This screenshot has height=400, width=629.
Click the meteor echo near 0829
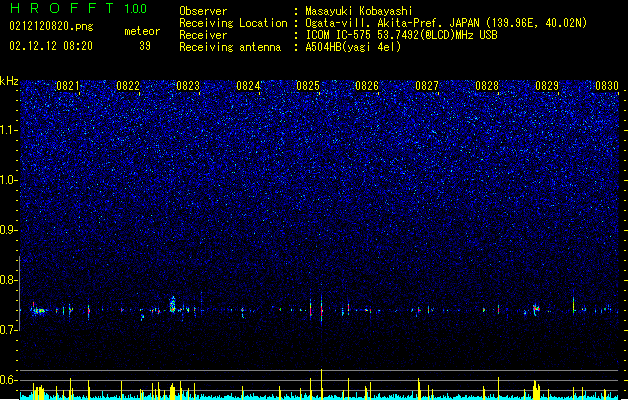[x=536, y=309]
